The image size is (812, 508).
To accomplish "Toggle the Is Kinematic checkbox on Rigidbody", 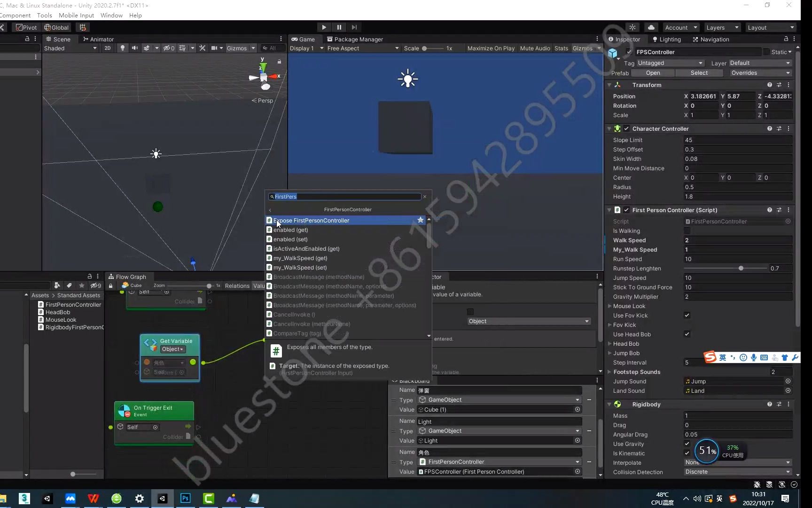I will 687,453.
